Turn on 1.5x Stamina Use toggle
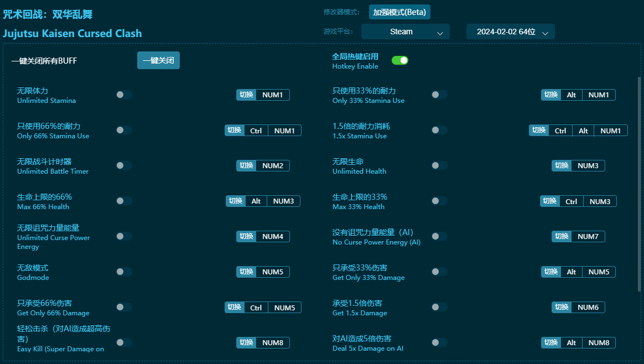The width and height of the screenshot is (644, 364). pos(439,130)
